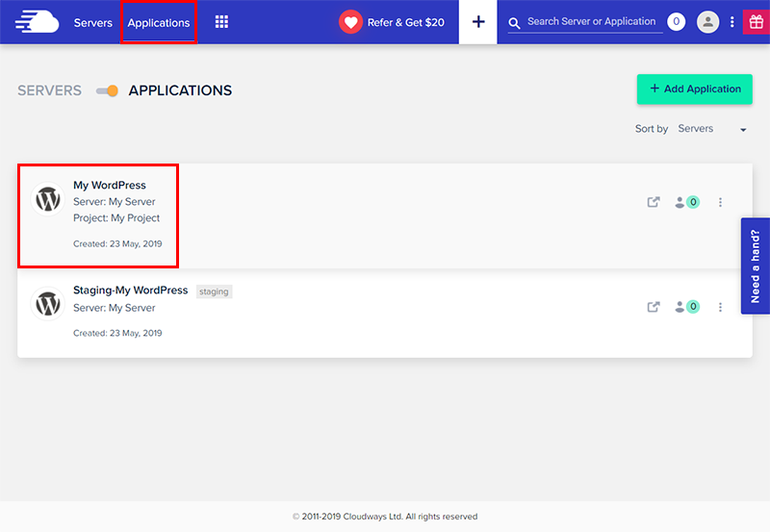Expand the Sort by Servers dropdown
This screenshot has height=532, width=770.
[x=712, y=129]
